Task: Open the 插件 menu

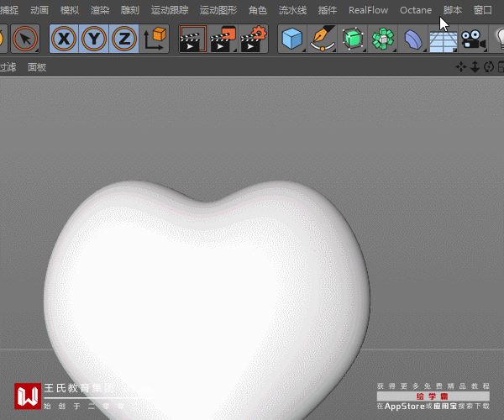Action: 328,10
